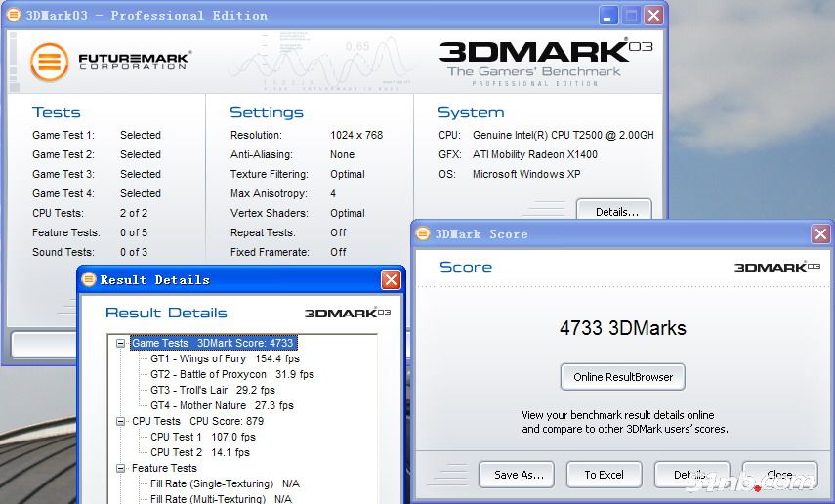Screen dimensions: 835x504
Task: Click the 3DMark03 logo in Score dialog
Action: 776,267
